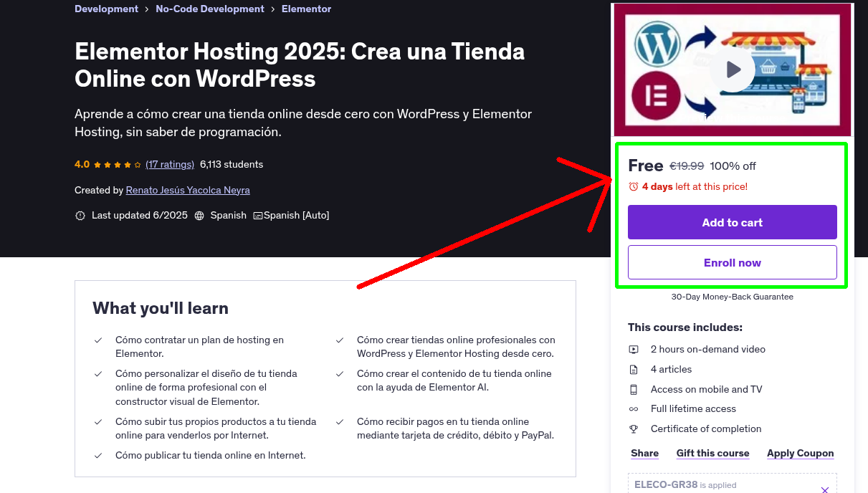Click Gift this course
868x493 pixels.
point(713,453)
